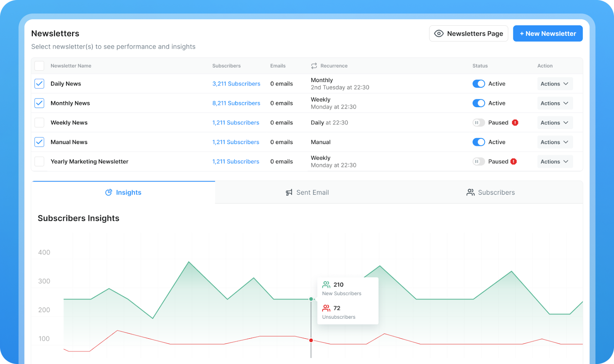Open 1,211 Subscribers link for Yearly Marketing Newsletter
Viewport: 614px width, 364px height.
pos(236,161)
